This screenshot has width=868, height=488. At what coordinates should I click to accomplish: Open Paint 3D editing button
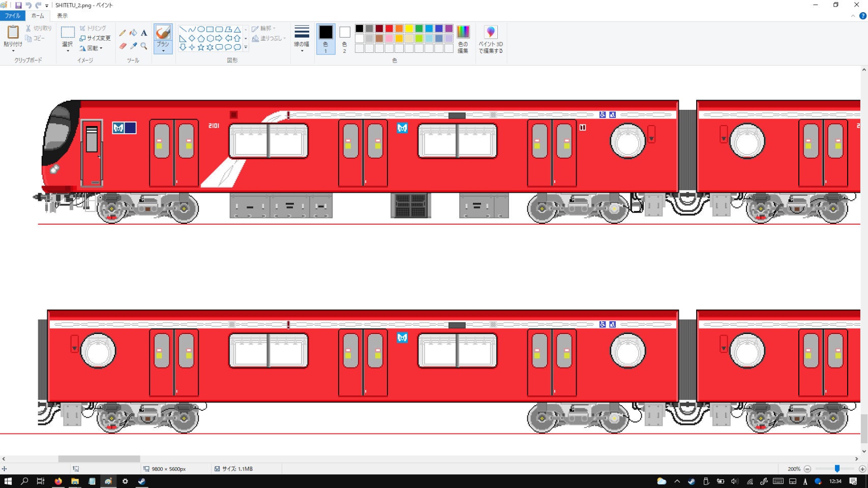pos(490,39)
